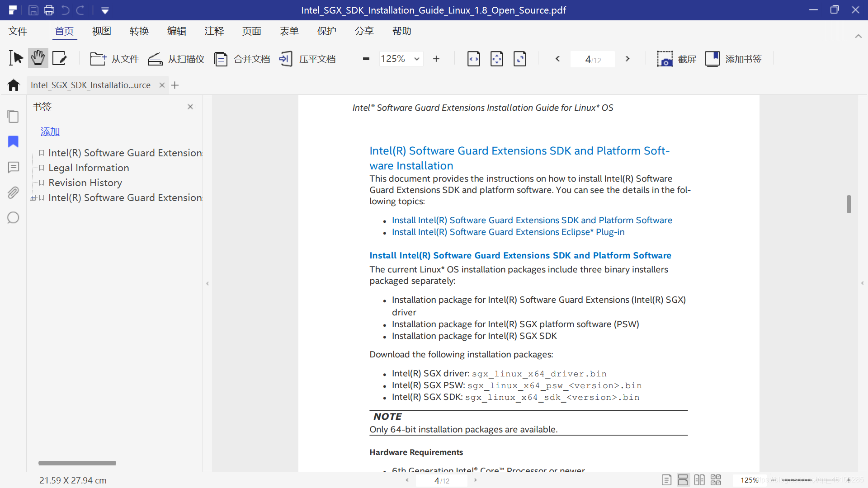This screenshot has height=488, width=868.
Task: Click the toolbar page number field
Action: pos(592,59)
